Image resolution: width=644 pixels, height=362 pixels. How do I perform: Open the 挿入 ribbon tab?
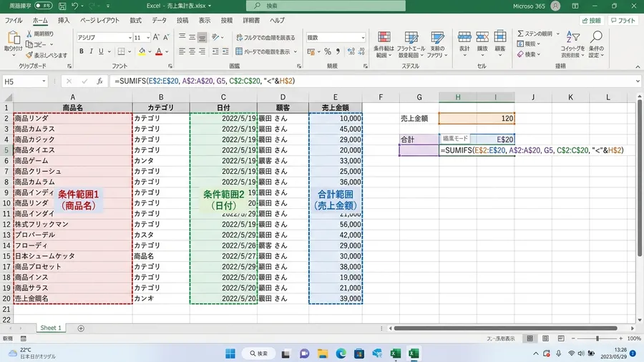click(x=64, y=20)
